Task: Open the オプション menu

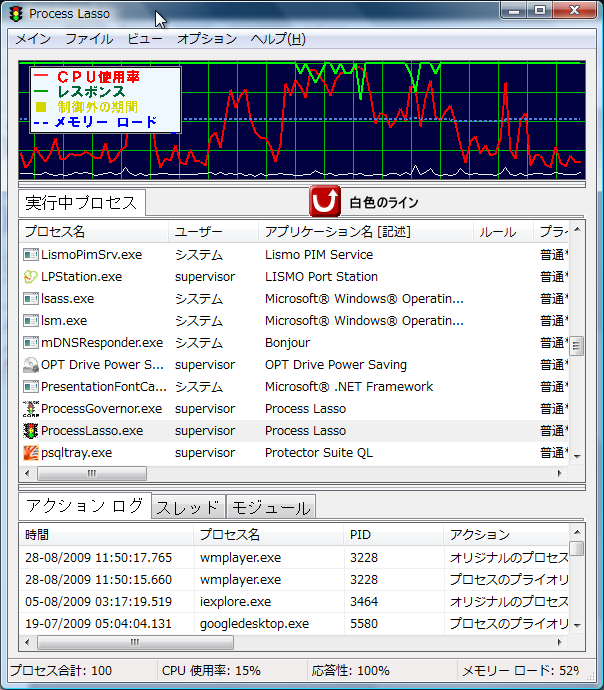Action: tap(207, 39)
